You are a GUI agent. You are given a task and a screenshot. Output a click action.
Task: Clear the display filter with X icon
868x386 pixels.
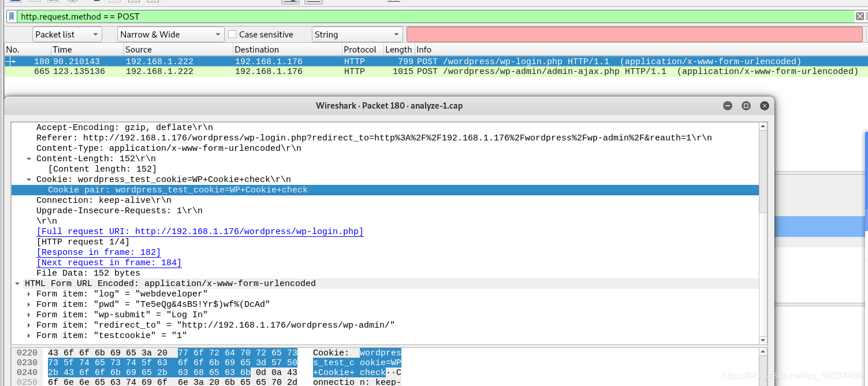click(860, 17)
